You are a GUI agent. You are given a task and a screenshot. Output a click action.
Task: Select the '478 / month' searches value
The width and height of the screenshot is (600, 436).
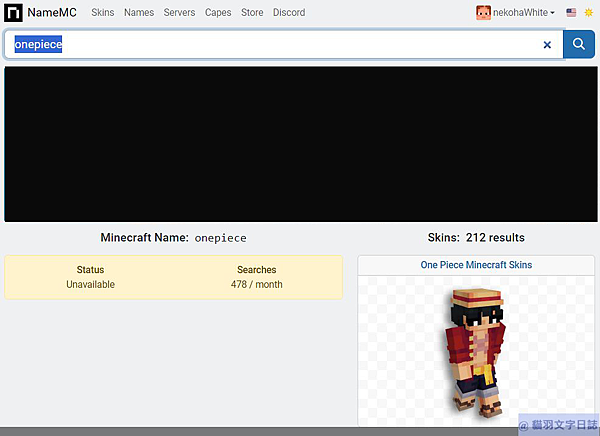(x=256, y=284)
